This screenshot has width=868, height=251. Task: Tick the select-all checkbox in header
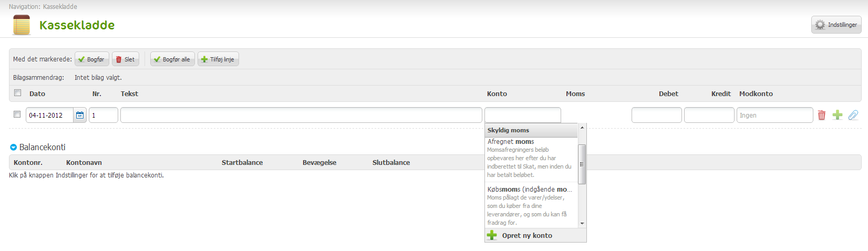coord(18,93)
